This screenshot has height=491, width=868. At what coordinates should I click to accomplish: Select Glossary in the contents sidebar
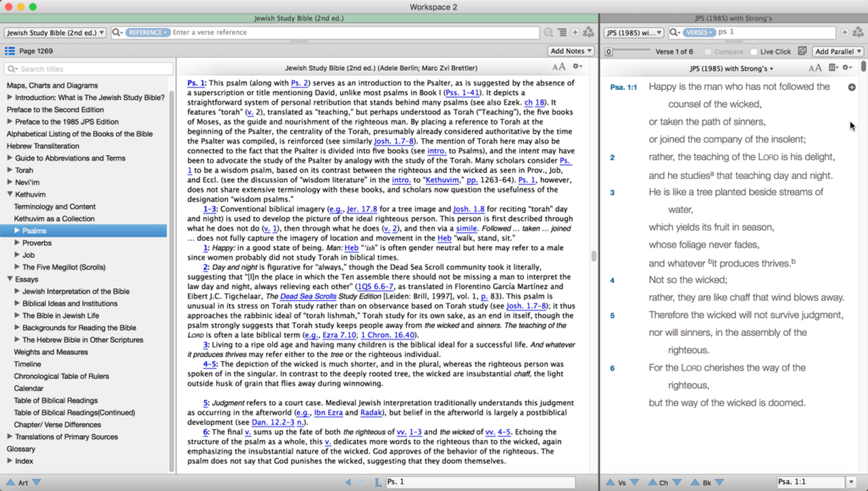(x=21, y=449)
